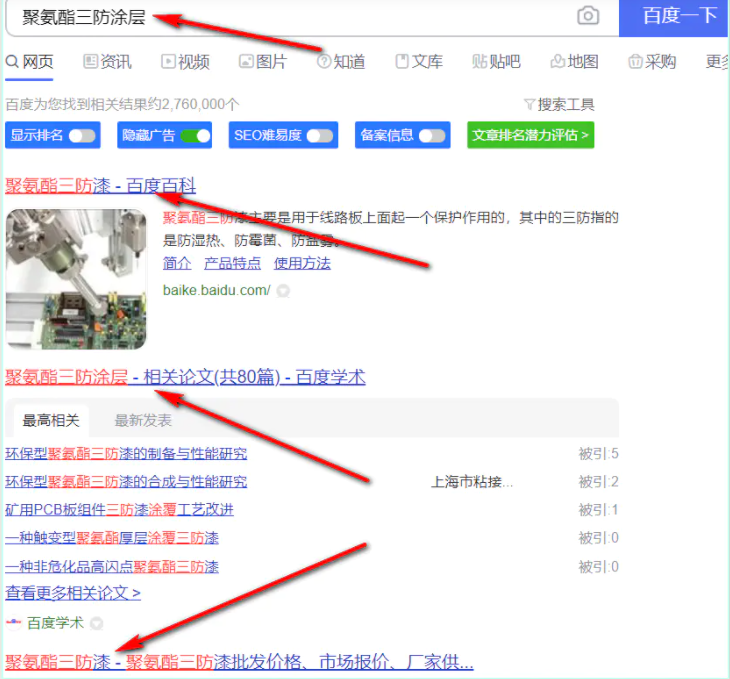Open paper 环保型聚氨酯三防漆的制备与性能研究
This screenshot has height=679, width=730.
(126, 454)
